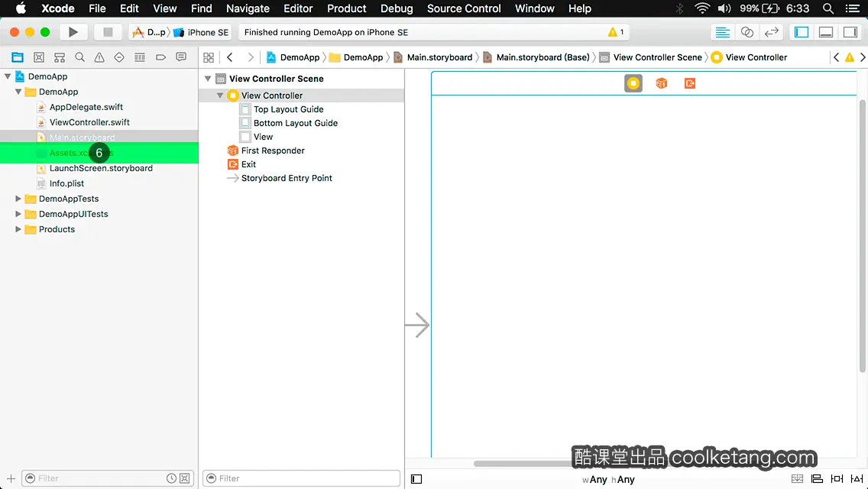Viewport: 868px width, 489px height.
Task: Open the File menu
Action: [x=97, y=8]
